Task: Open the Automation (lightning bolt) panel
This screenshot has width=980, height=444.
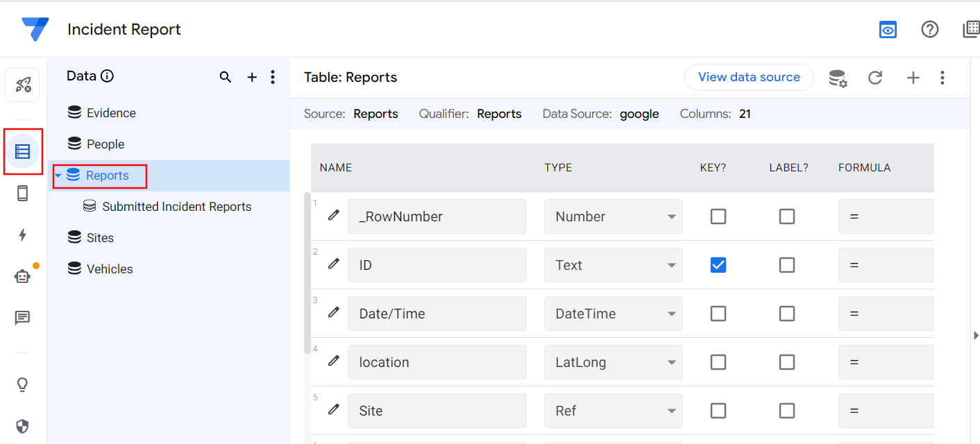Action: pyautogui.click(x=22, y=235)
